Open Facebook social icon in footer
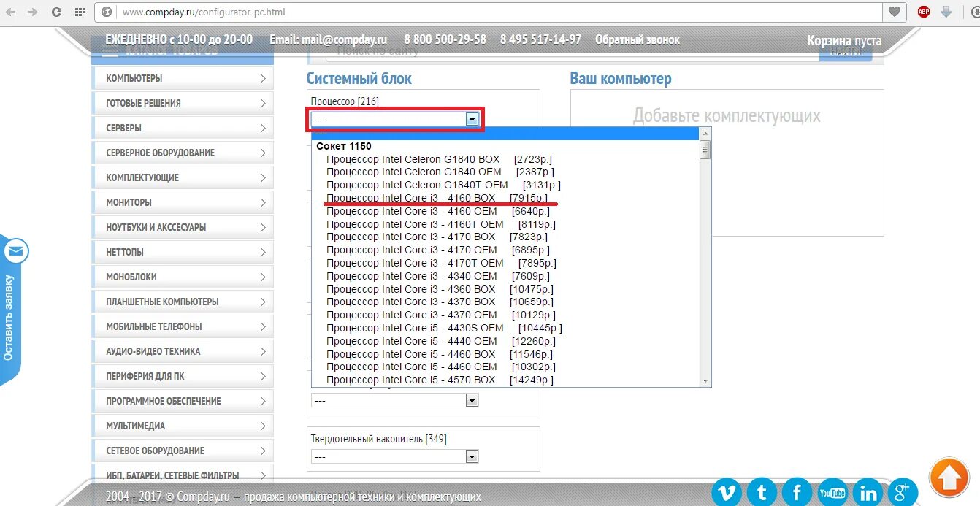The image size is (980, 506). tap(797, 492)
